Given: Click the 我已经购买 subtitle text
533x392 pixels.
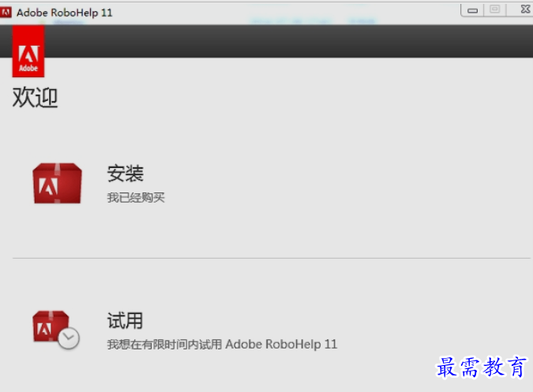Looking at the screenshot, I should [136, 197].
